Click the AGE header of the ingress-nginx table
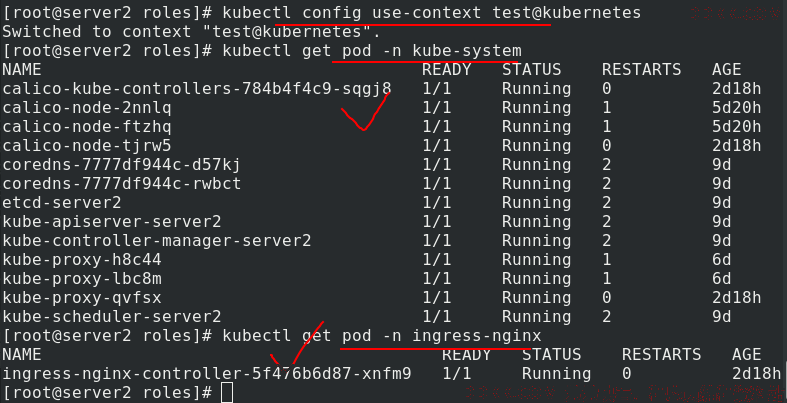This screenshot has height=403, width=787. pyautogui.click(x=746, y=355)
